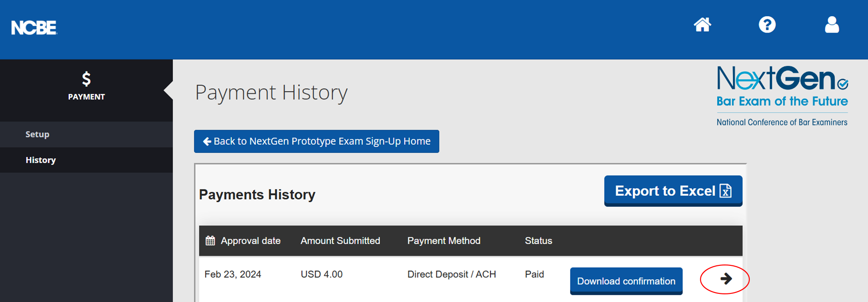Click the Excel file icon inside Export button

[726, 191]
